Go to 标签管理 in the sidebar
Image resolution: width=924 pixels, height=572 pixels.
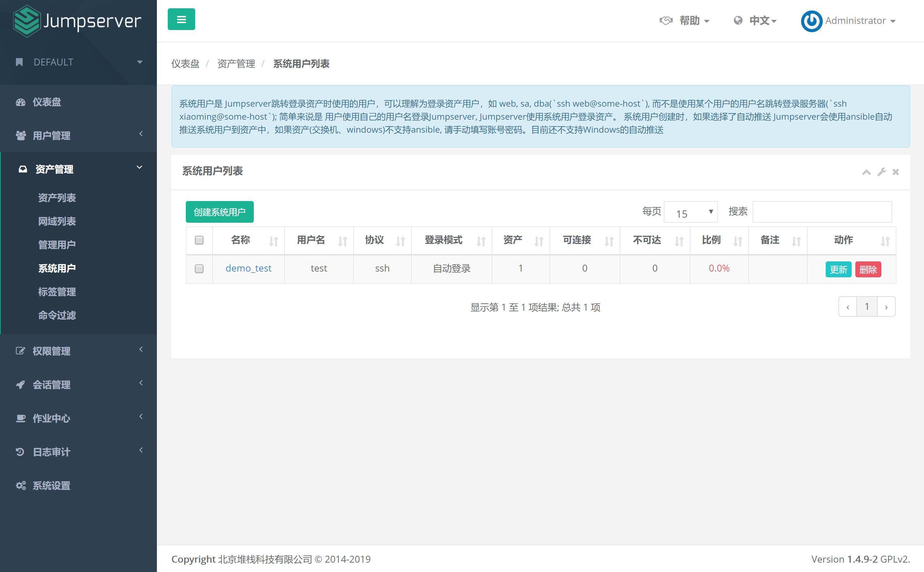(57, 292)
